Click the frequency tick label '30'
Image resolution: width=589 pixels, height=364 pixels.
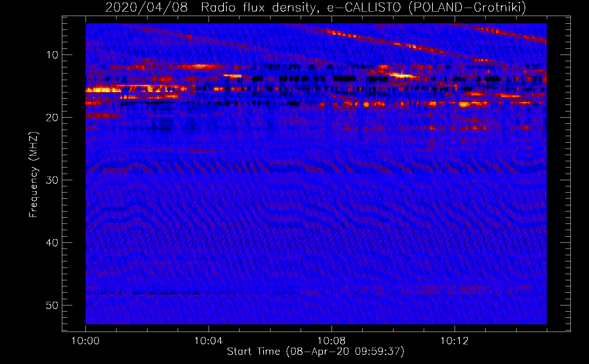[52, 180]
